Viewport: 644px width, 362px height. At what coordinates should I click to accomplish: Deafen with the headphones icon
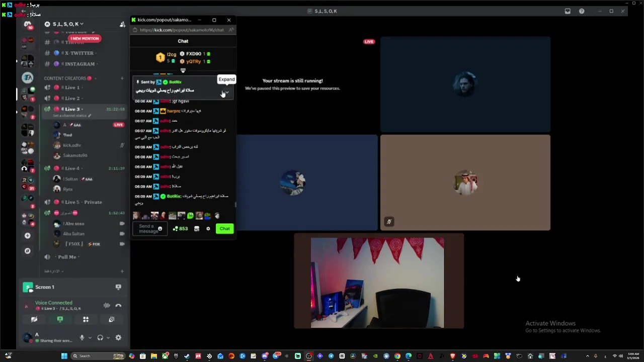pos(100,338)
